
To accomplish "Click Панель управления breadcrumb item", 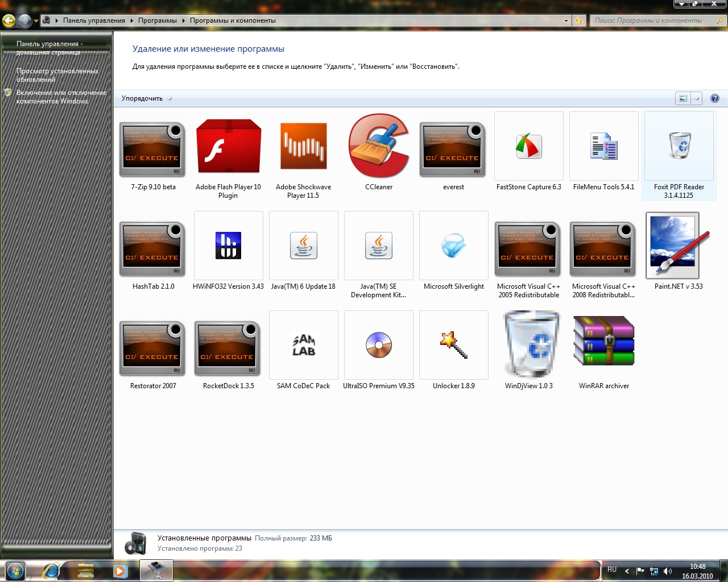I will tap(94, 20).
